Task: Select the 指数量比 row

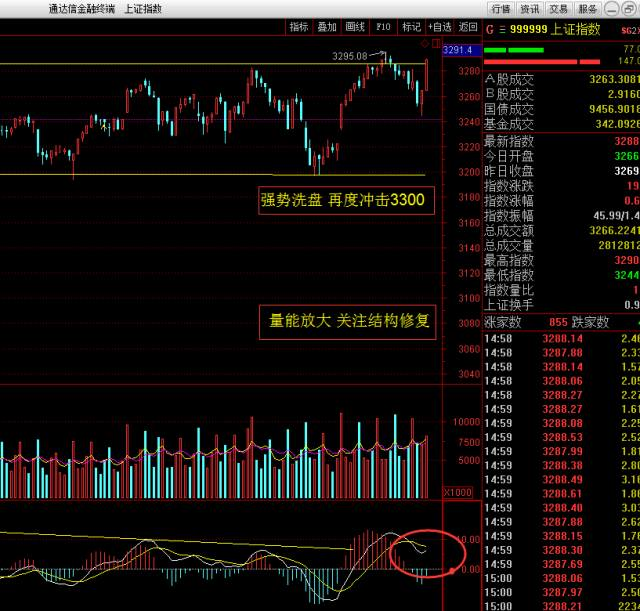Action: click(x=562, y=290)
